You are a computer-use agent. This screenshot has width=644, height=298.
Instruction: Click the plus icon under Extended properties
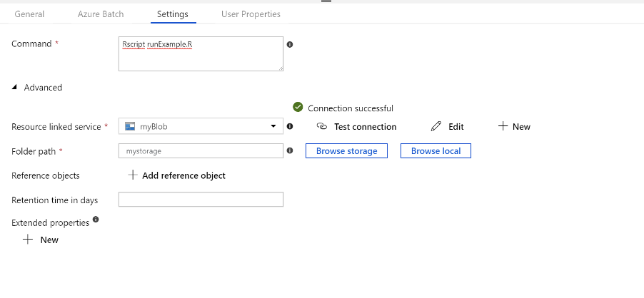(x=28, y=240)
